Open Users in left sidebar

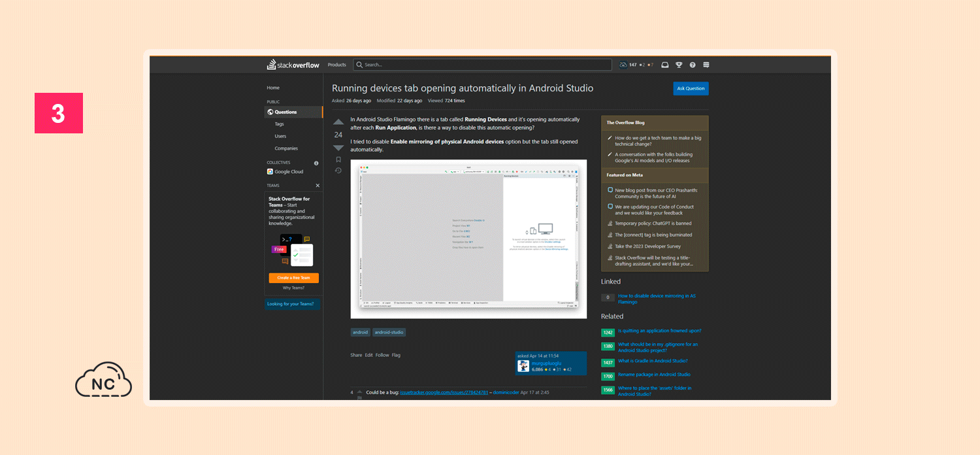(x=280, y=136)
